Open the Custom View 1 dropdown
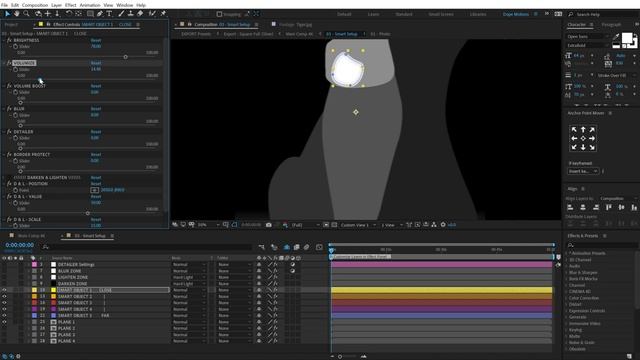The image size is (640, 360). (x=358, y=225)
